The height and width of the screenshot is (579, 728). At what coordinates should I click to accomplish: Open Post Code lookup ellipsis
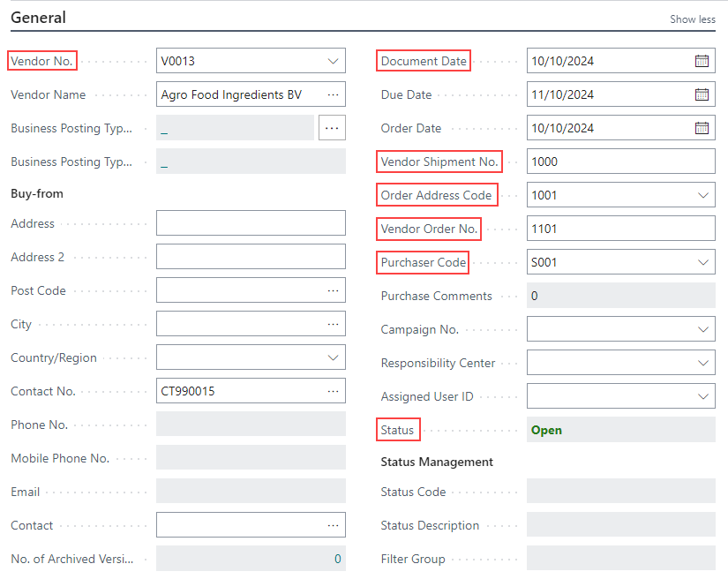pos(333,290)
